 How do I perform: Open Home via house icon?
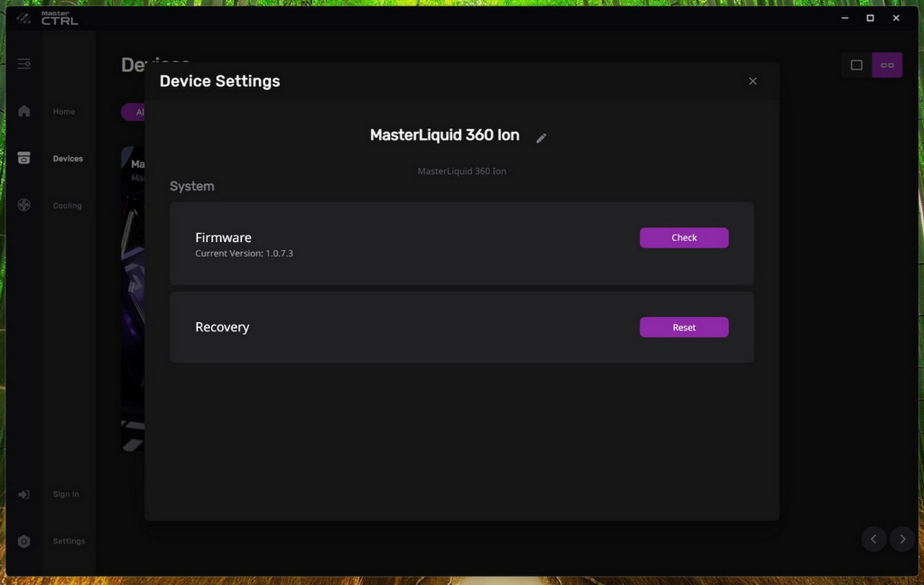pyautogui.click(x=24, y=111)
